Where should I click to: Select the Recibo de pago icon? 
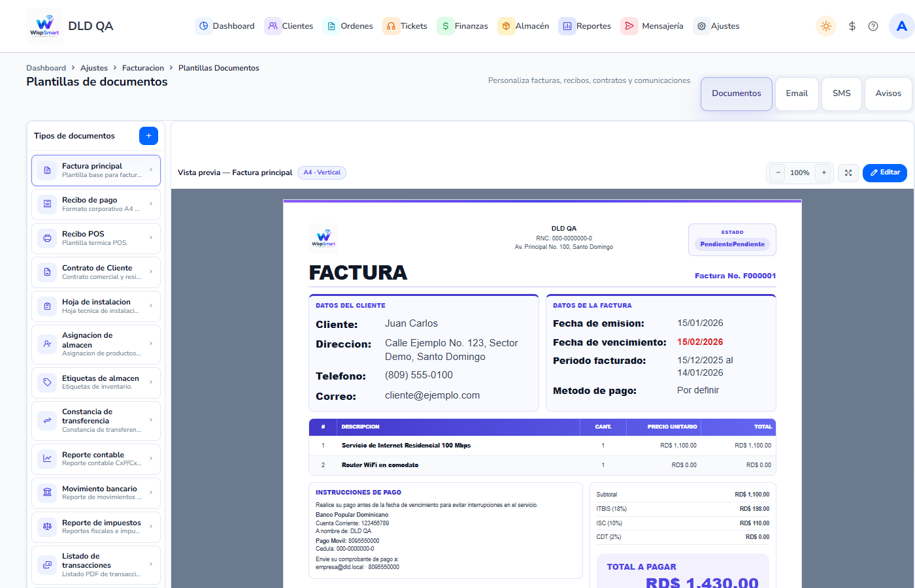[x=47, y=204]
